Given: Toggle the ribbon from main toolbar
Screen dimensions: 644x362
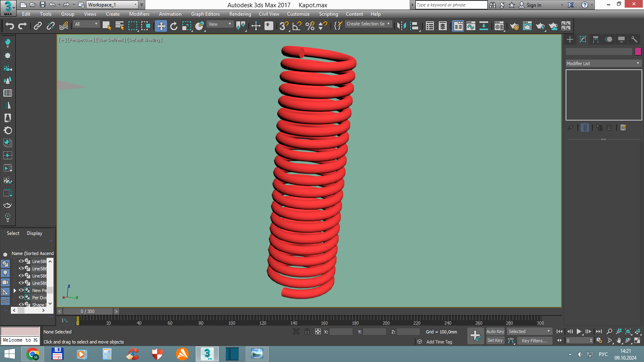Looking at the screenshot, I should [458, 26].
